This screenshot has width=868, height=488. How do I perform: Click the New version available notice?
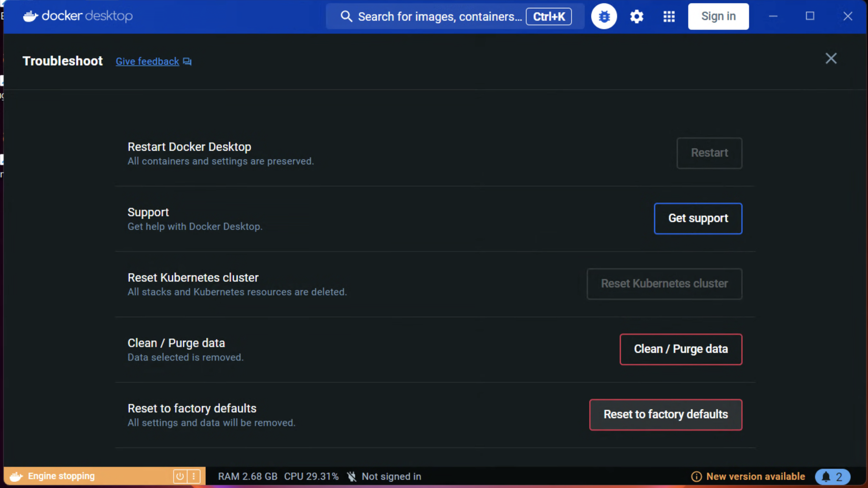coord(755,476)
